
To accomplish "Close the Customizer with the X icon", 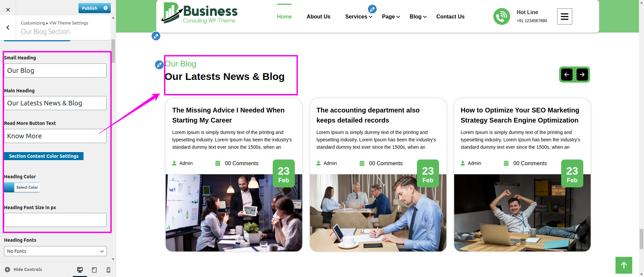I will (x=8, y=10).
